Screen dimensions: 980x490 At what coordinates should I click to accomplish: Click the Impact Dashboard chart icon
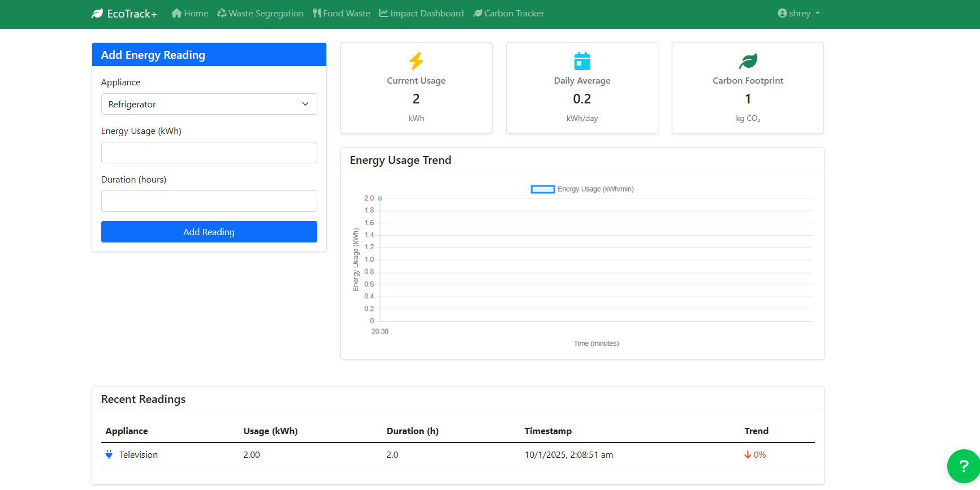pyautogui.click(x=383, y=13)
